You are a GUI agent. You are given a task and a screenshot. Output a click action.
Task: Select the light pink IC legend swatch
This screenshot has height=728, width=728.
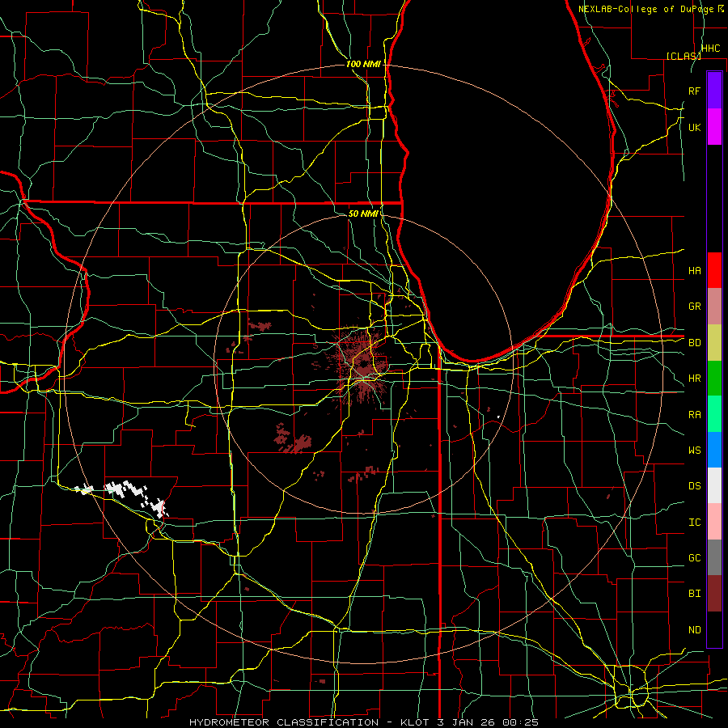(x=714, y=522)
